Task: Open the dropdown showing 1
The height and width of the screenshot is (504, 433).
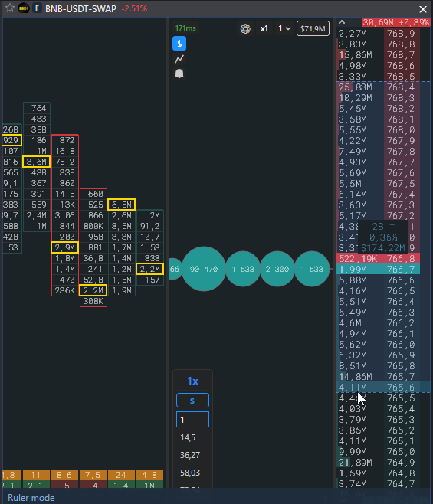Action: (284, 28)
